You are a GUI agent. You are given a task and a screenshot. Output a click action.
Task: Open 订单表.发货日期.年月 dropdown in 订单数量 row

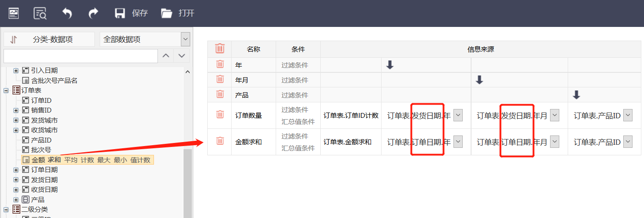(554, 115)
